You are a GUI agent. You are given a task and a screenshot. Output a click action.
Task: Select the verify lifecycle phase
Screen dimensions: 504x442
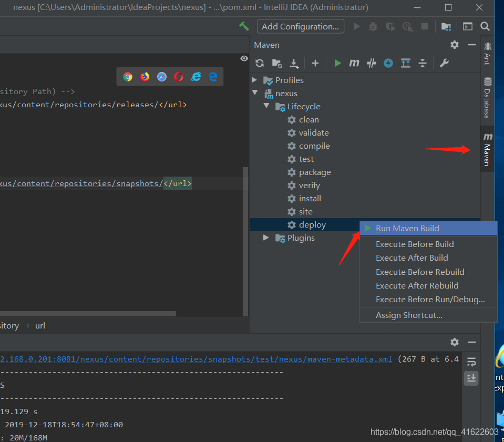(x=309, y=186)
